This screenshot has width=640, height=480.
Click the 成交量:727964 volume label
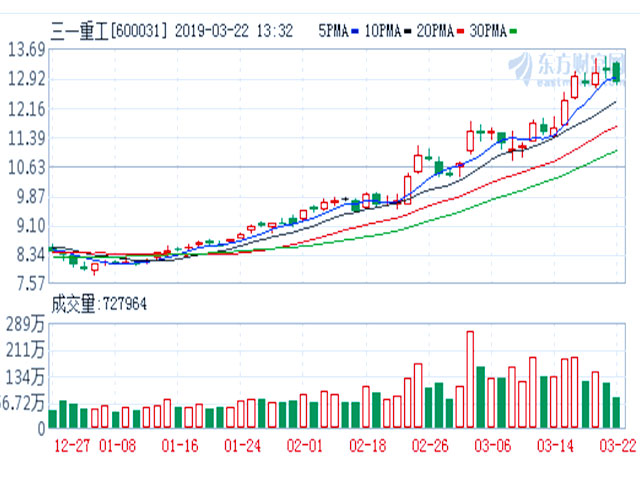(x=98, y=304)
